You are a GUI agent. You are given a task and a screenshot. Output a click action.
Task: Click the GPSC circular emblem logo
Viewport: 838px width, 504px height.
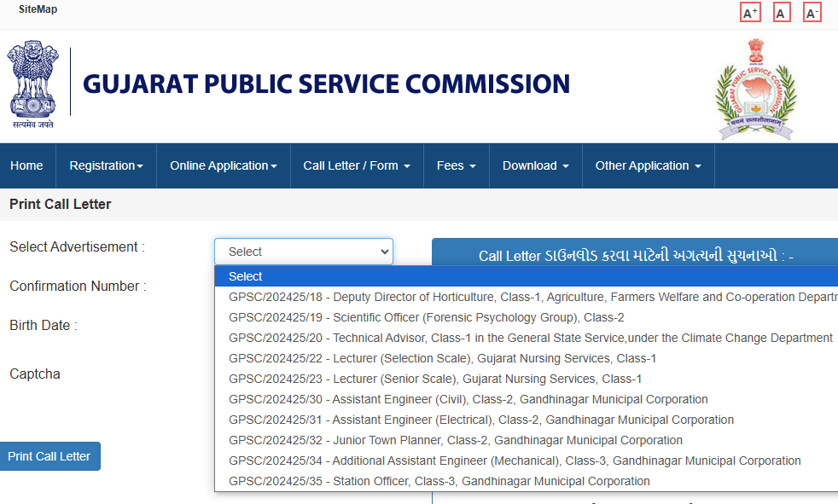756,90
